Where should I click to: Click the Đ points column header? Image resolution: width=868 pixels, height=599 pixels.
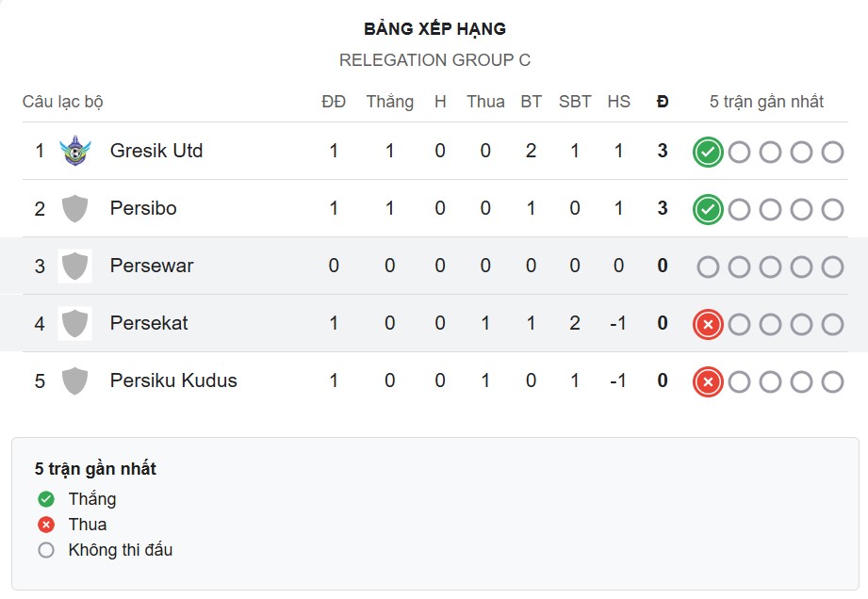click(x=663, y=101)
